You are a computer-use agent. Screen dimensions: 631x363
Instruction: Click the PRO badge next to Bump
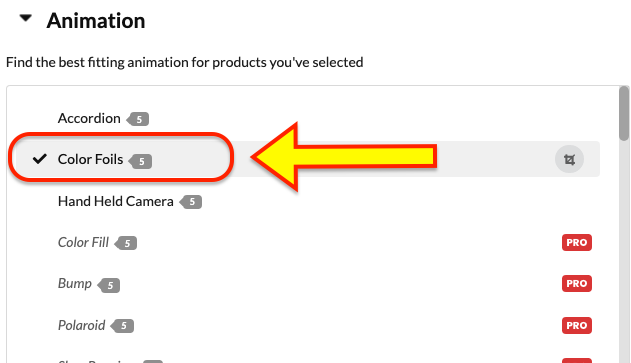(x=577, y=283)
